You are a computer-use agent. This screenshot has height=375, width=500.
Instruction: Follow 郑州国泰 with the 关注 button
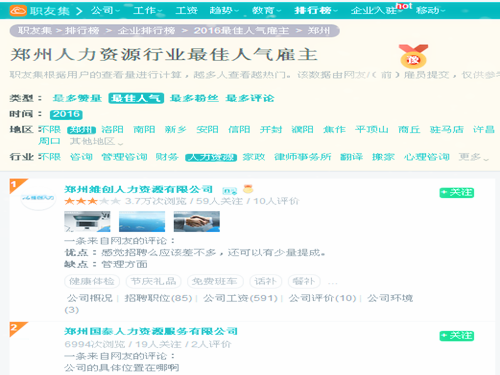pyautogui.click(x=457, y=336)
